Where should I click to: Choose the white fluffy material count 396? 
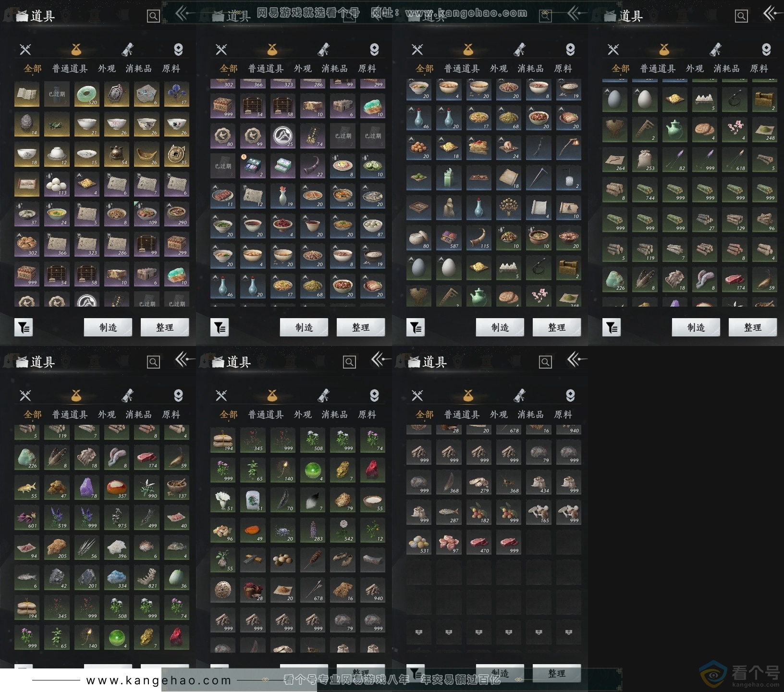click(117, 548)
